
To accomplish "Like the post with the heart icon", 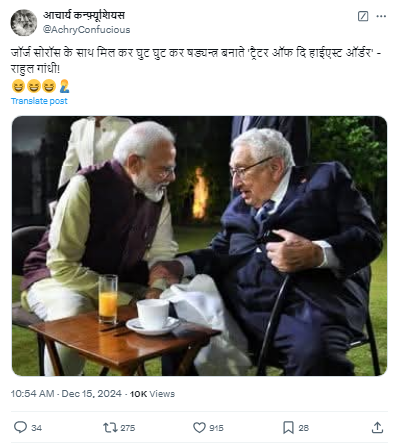I will [x=199, y=428].
